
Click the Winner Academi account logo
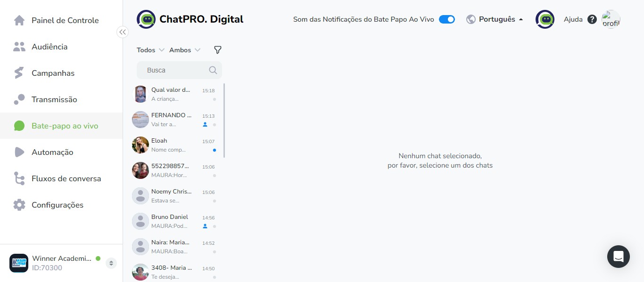[x=19, y=263]
